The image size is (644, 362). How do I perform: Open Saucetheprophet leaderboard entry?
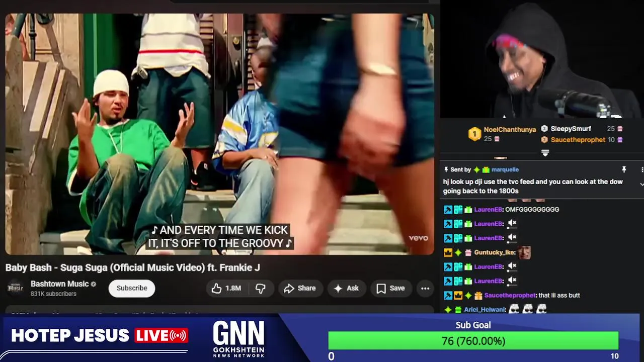click(x=578, y=140)
